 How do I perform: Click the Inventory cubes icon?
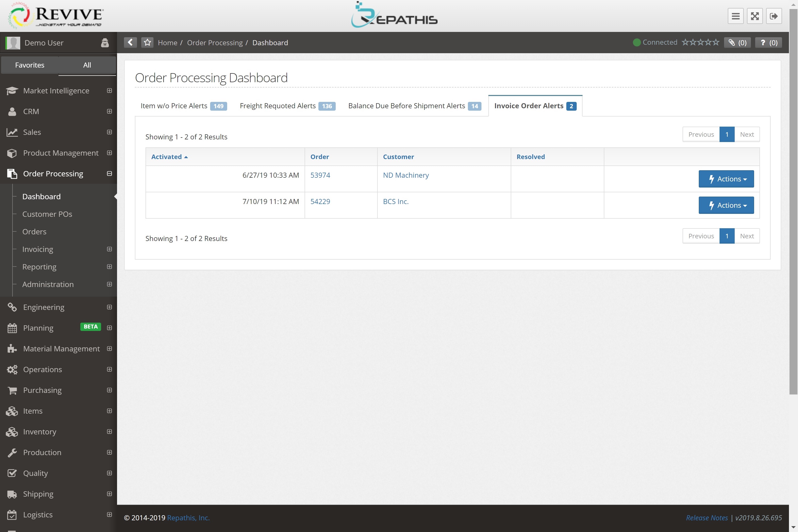point(12,431)
